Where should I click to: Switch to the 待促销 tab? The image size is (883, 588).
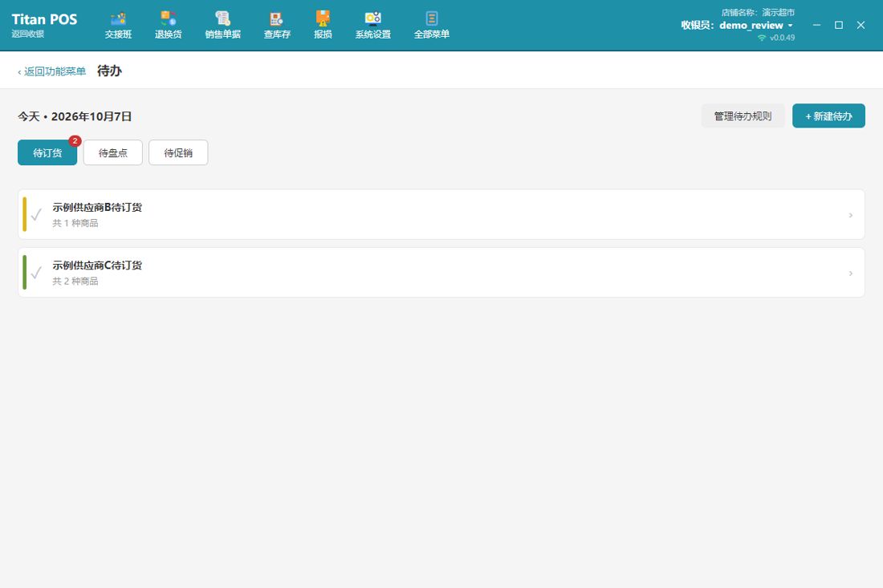pyautogui.click(x=178, y=152)
